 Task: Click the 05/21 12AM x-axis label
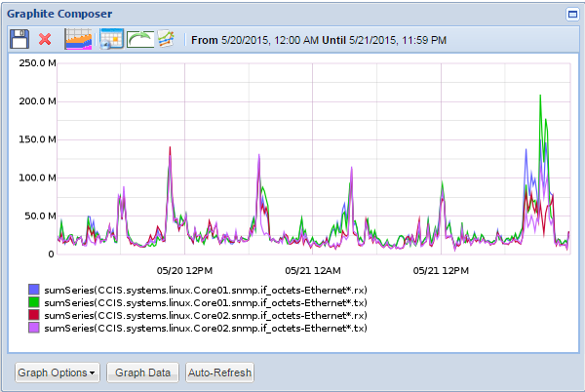pos(313,269)
